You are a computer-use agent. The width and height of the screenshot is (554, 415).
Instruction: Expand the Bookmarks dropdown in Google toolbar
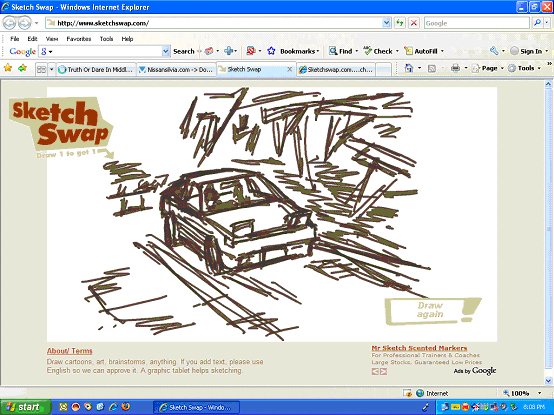pos(318,51)
